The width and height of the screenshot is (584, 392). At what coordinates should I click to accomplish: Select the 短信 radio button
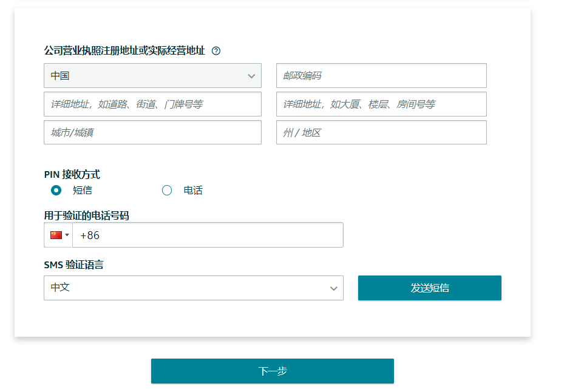(x=56, y=190)
